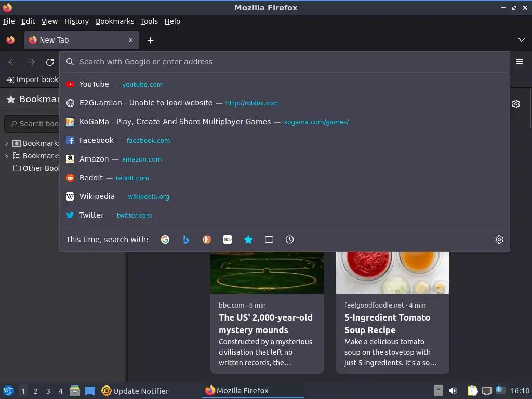This screenshot has width=532, height=399.
Task: Click the page vertical scrollbar
Action: pos(530,109)
